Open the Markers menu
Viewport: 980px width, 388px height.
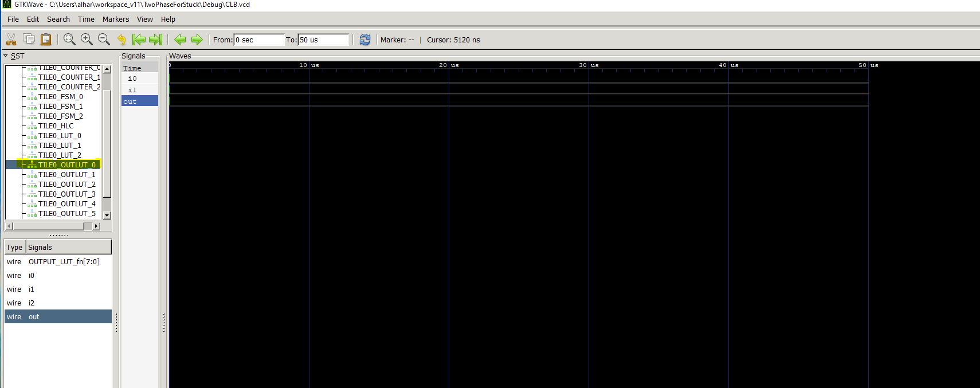point(116,19)
